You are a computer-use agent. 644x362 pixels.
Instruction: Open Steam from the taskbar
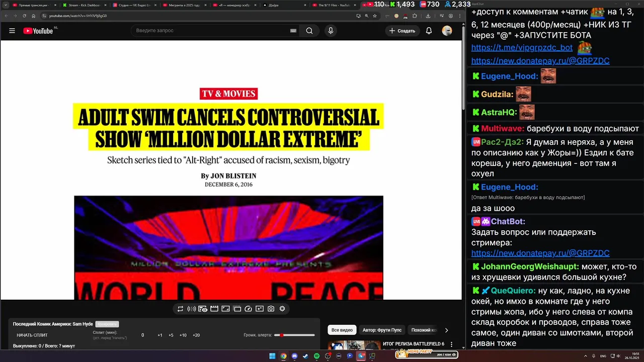[305, 356]
